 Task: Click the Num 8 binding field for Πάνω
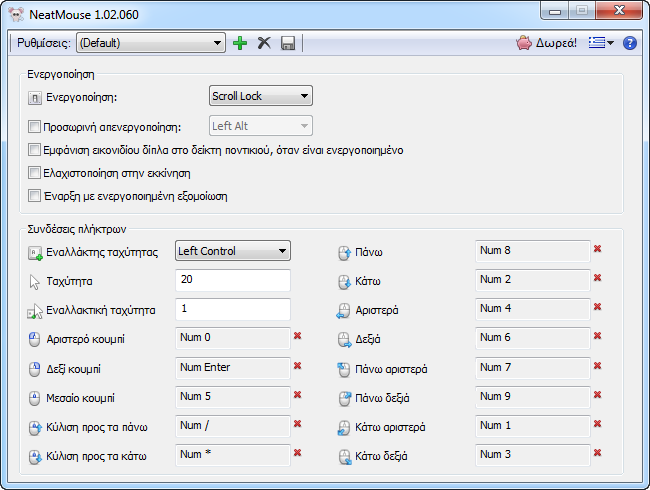click(x=533, y=251)
